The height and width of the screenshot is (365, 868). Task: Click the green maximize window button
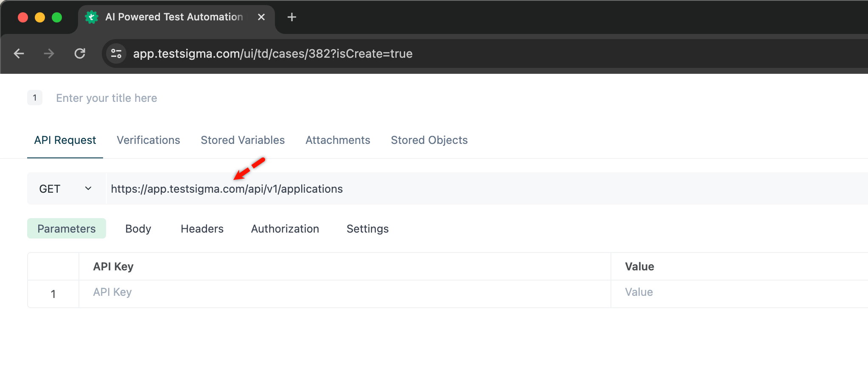pyautogui.click(x=57, y=17)
